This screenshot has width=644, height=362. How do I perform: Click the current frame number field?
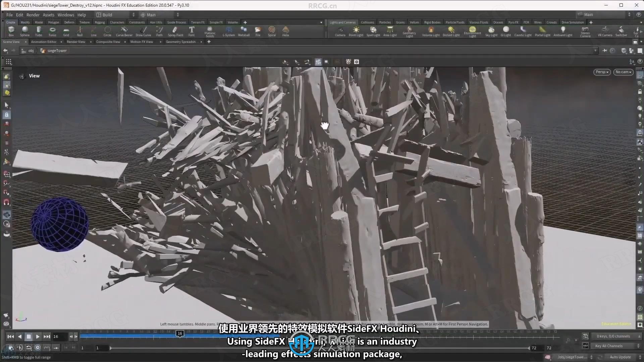click(x=60, y=337)
